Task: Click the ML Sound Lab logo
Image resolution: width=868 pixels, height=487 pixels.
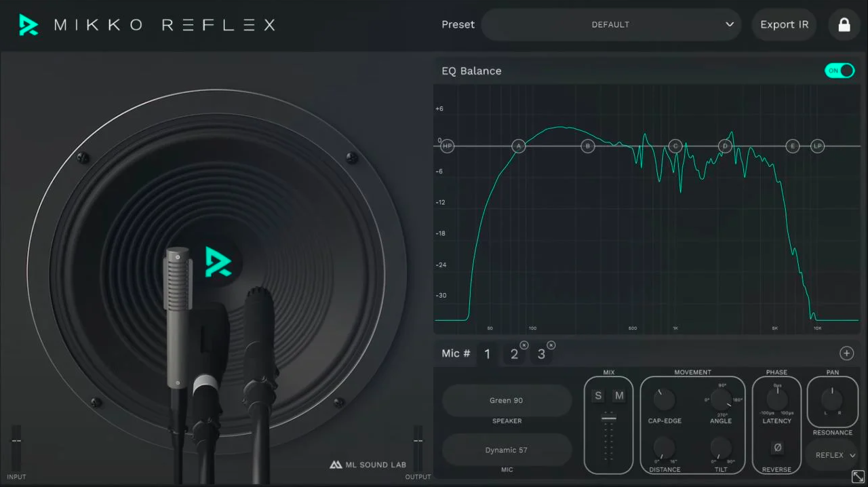Action: tap(368, 465)
